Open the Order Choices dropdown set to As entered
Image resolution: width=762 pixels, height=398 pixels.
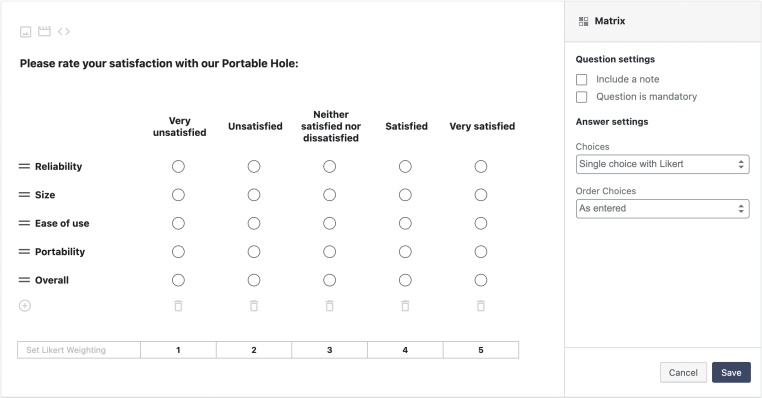(x=662, y=208)
